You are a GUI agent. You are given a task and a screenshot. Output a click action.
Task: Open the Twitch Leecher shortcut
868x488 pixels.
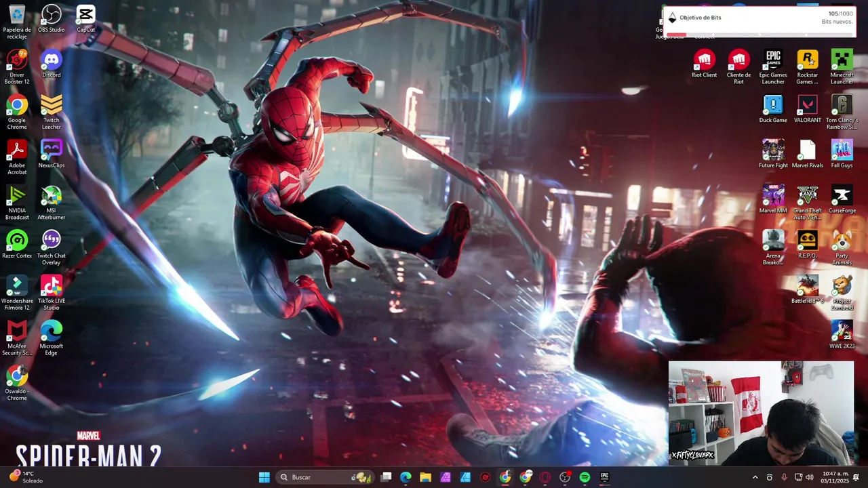pos(52,113)
